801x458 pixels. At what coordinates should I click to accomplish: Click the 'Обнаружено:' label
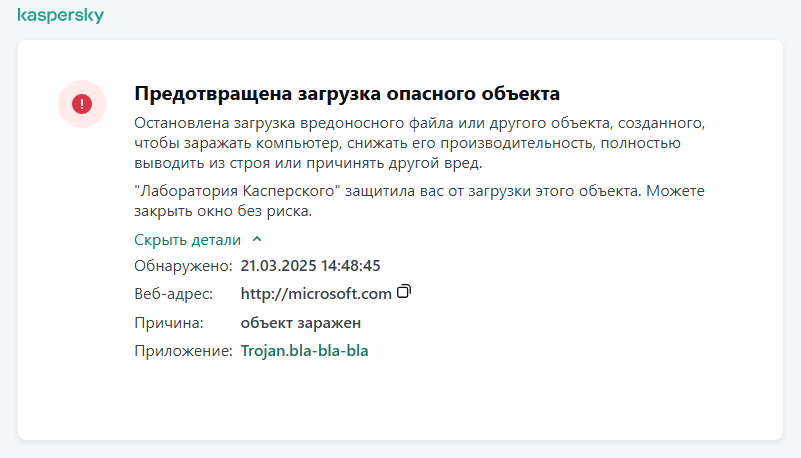pyautogui.click(x=183, y=266)
